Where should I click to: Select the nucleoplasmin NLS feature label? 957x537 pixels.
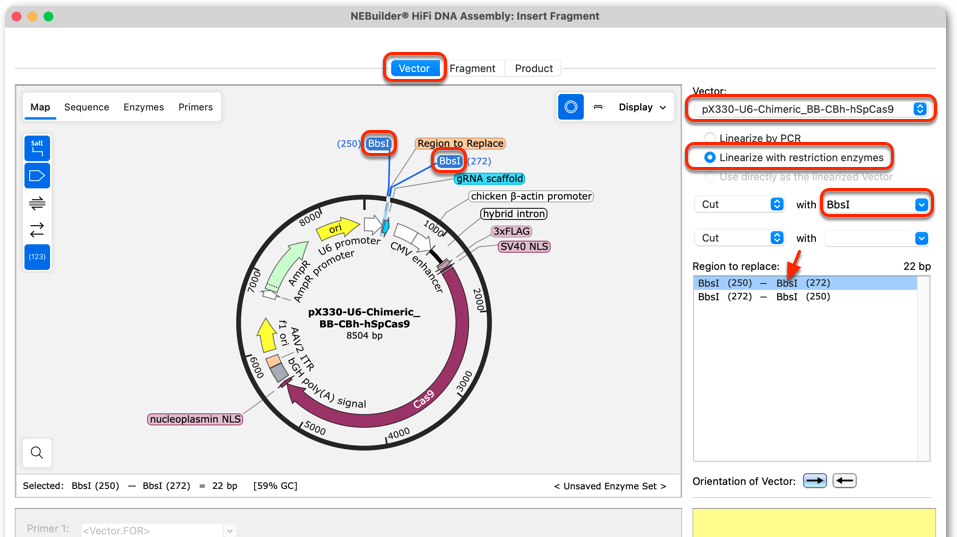pyautogui.click(x=195, y=419)
